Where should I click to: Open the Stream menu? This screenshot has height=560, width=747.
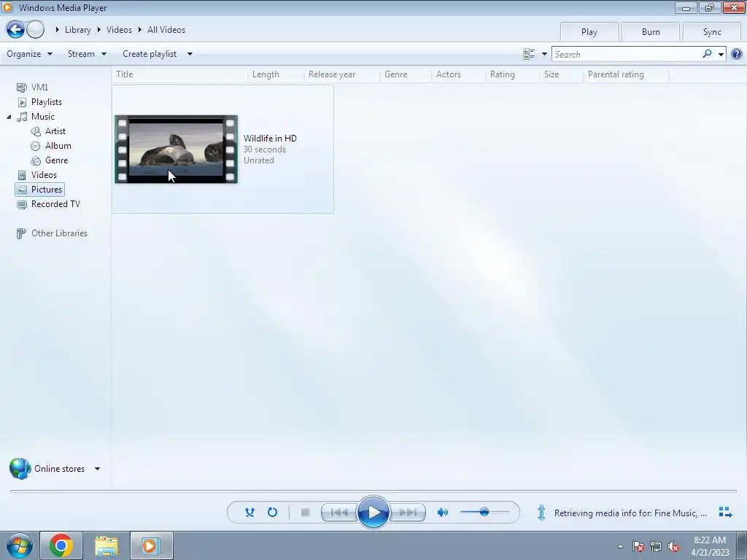88,54
